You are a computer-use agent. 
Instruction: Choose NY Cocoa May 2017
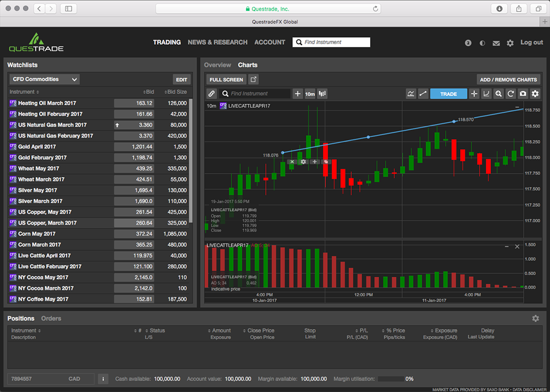point(98,277)
